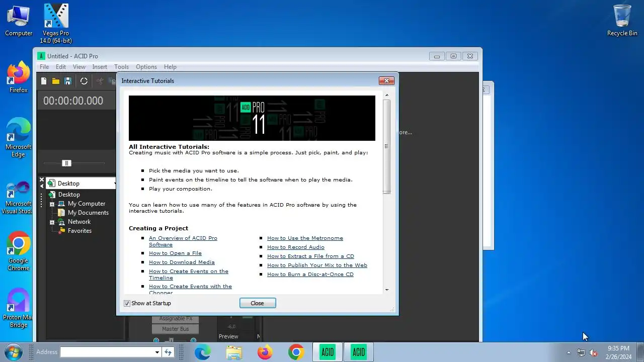Click the tutorial dialog scrollbar thumb

tap(386, 146)
